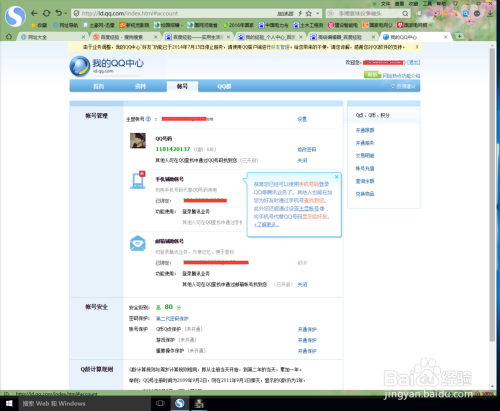The image size is (500, 411).
Task: Click the mobile phone auxiliary account icon
Action: (x=138, y=179)
